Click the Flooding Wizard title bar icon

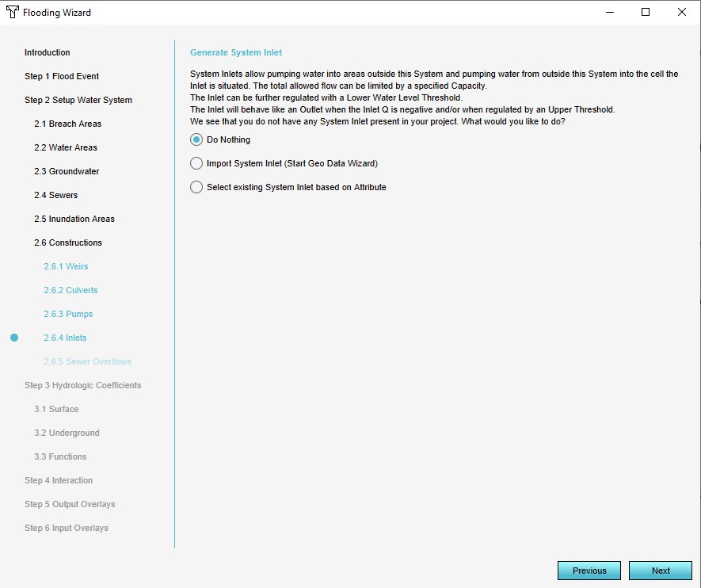click(x=12, y=13)
